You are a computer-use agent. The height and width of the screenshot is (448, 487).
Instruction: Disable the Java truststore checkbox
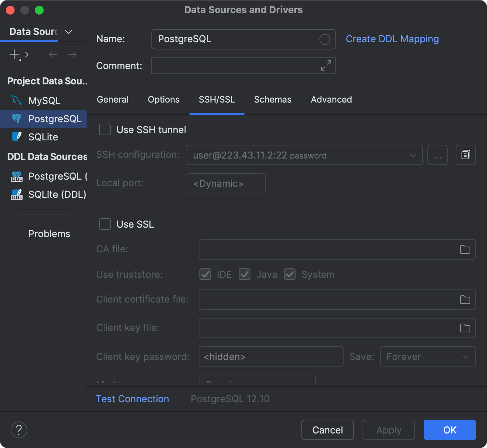point(244,274)
